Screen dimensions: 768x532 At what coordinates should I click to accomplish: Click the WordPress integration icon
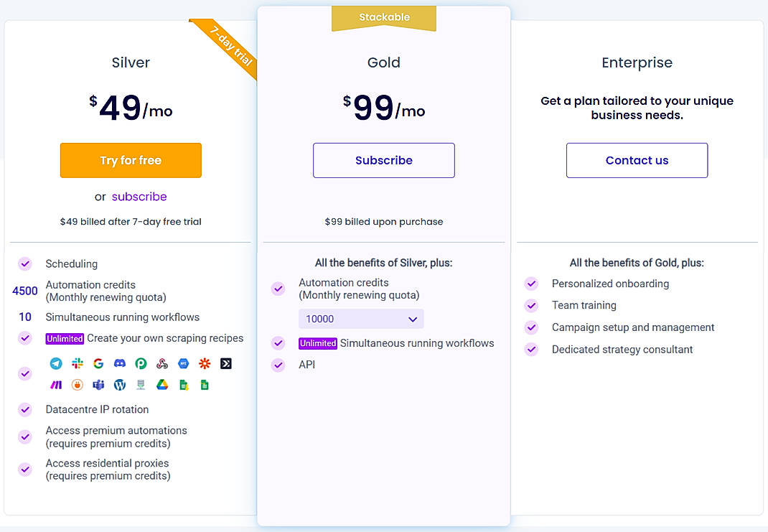119,385
